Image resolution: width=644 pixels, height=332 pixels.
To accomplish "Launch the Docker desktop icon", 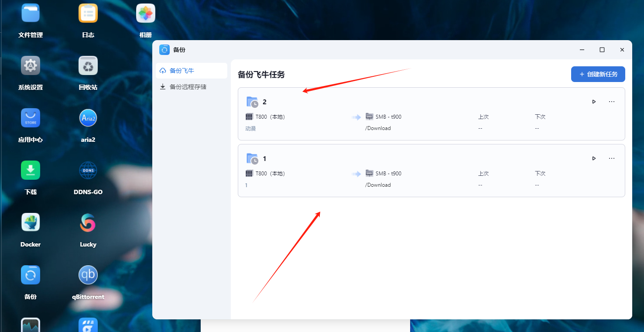I will pos(31,222).
